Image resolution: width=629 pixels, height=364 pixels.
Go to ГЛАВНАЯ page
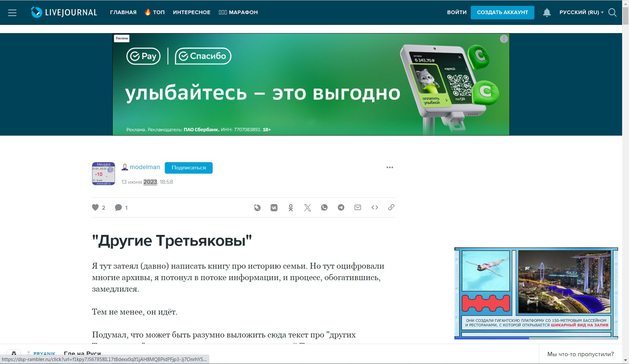point(123,12)
